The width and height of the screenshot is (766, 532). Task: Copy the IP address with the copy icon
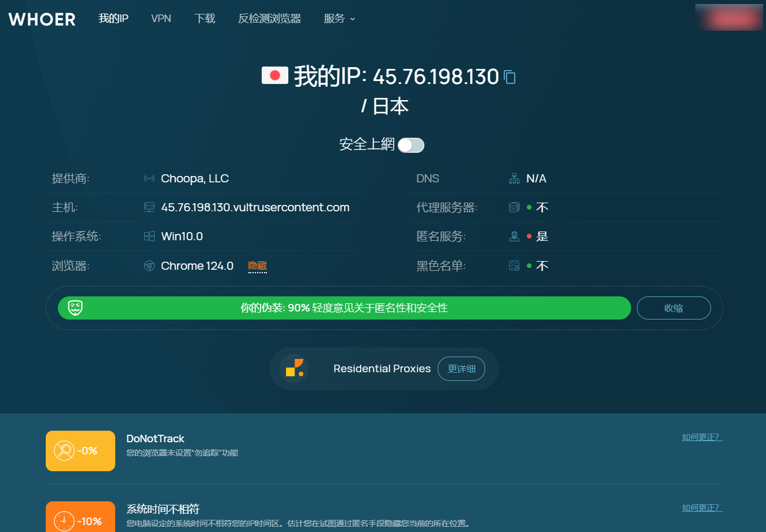[510, 77]
